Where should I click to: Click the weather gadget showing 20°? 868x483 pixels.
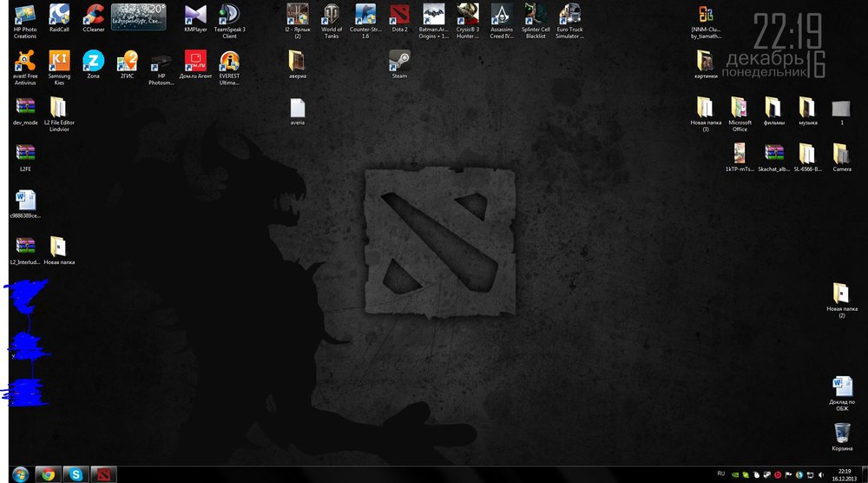pos(139,15)
